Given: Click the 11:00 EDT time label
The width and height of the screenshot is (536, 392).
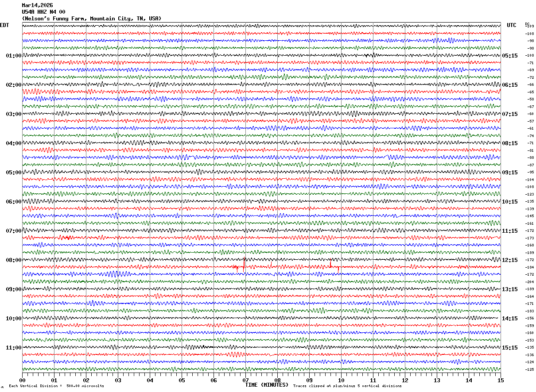Looking at the screenshot, I should (x=14, y=348).
